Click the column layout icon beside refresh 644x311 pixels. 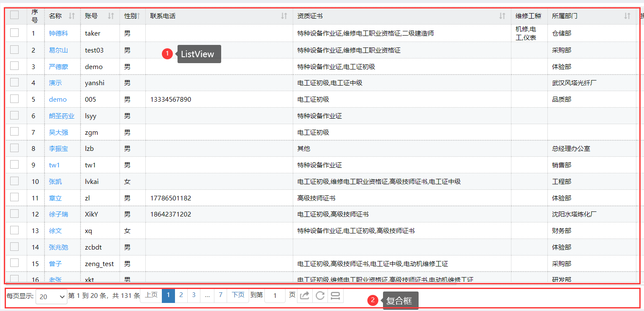(x=335, y=296)
